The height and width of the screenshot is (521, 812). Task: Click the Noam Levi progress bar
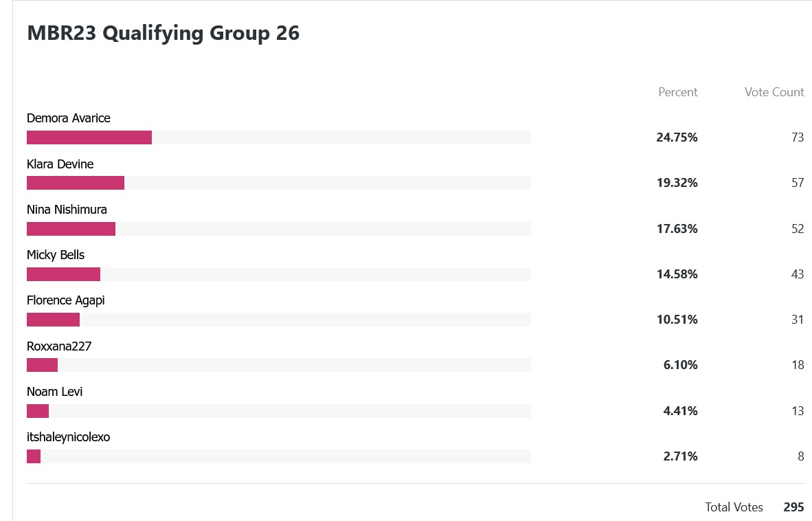[x=279, y=411]
